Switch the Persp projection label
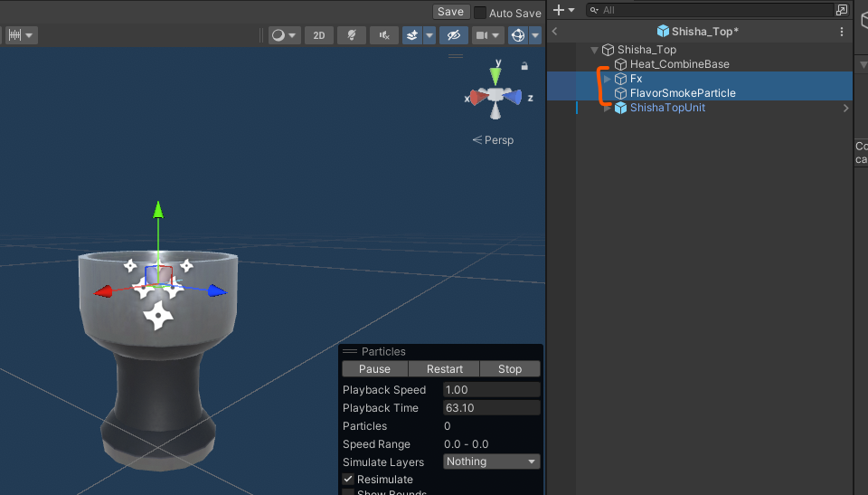The width and height of the screenshot is (868, 495). (493, 140)
